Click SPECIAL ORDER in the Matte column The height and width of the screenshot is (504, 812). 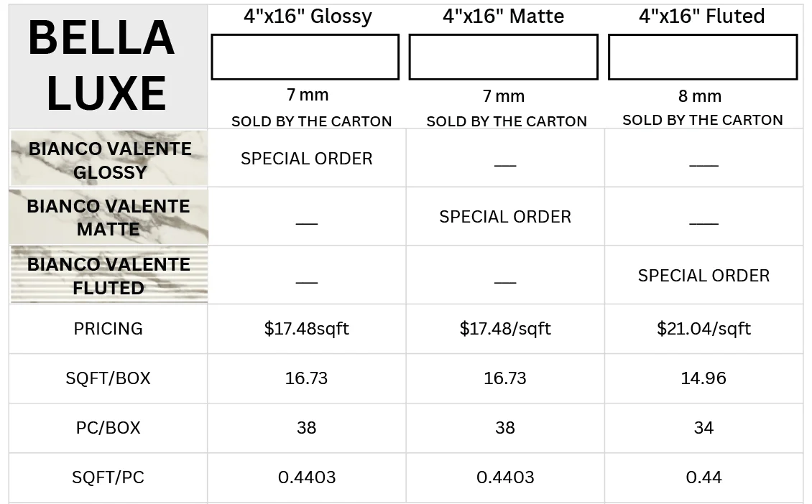point(505,217)
